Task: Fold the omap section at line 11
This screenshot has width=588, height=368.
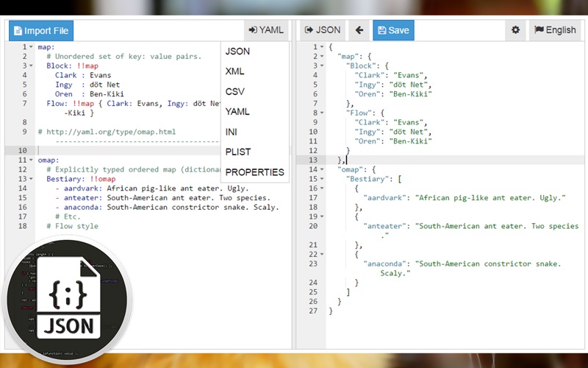Action: [x=31, y=160]
